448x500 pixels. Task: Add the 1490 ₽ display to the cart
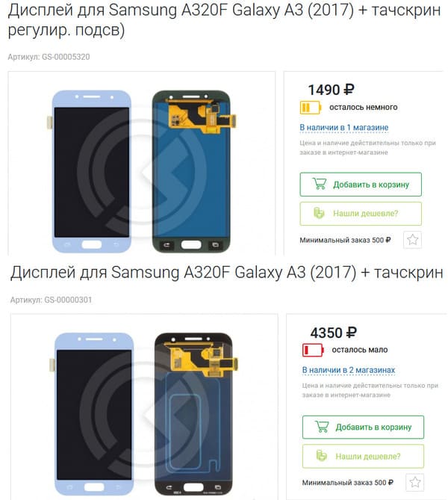[361, 185]
